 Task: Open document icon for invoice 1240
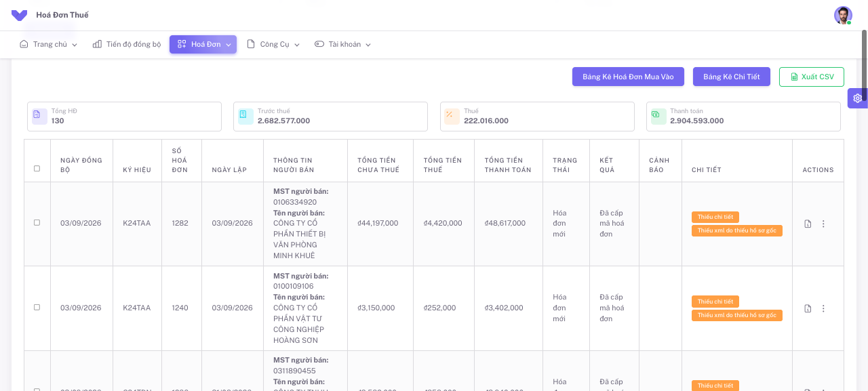(x=808, y=308)
